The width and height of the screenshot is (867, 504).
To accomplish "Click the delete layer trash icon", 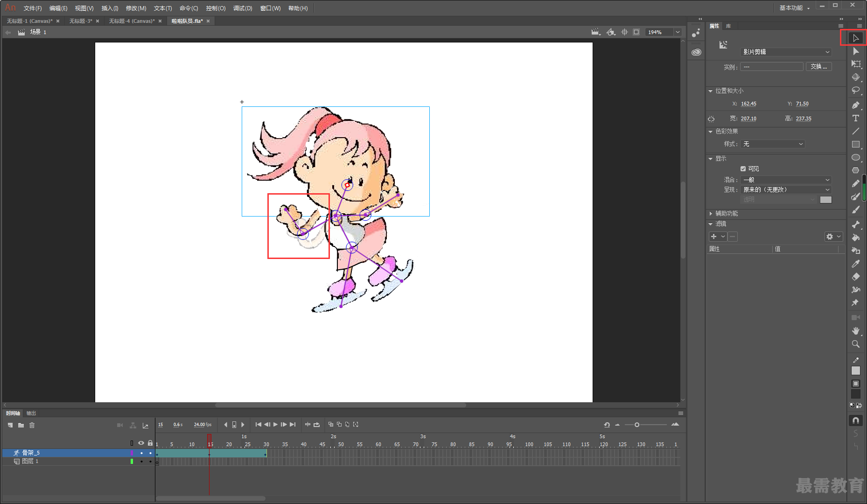I will click(x=32, y=425).
